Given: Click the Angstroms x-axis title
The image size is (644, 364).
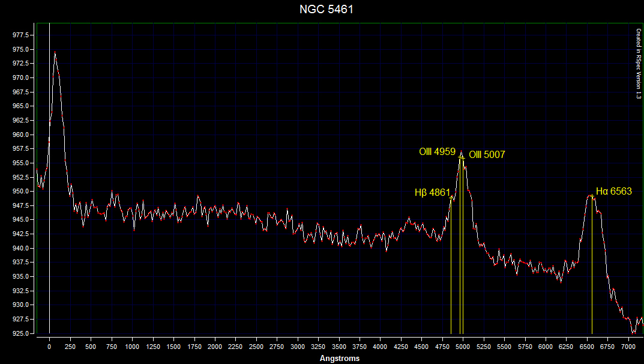Looking at the screenshot, I should (340, 359).
